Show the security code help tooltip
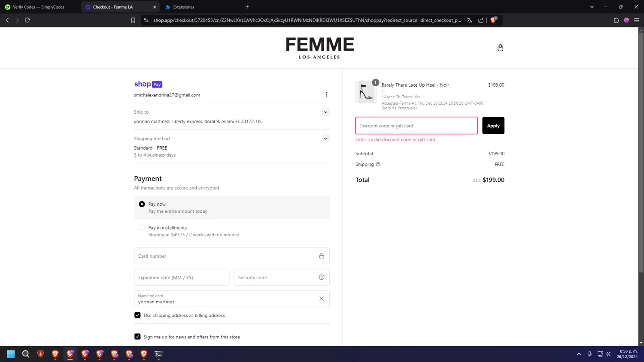 322,278
